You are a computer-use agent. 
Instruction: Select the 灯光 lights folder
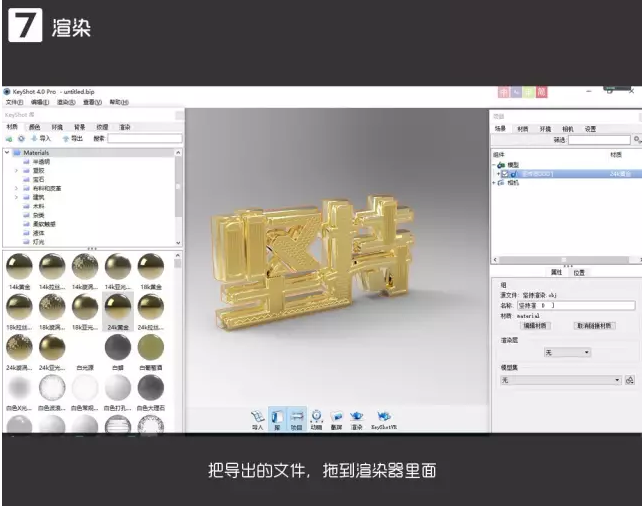(x=38, y=242)
